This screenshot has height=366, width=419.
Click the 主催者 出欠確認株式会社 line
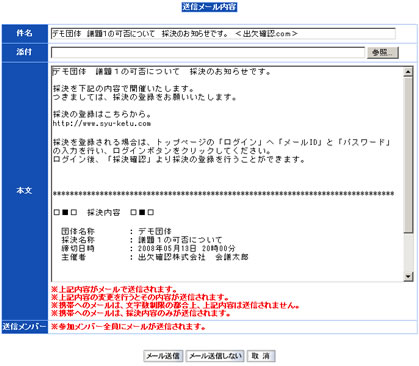pyautogui.click(x=155, y=257)
